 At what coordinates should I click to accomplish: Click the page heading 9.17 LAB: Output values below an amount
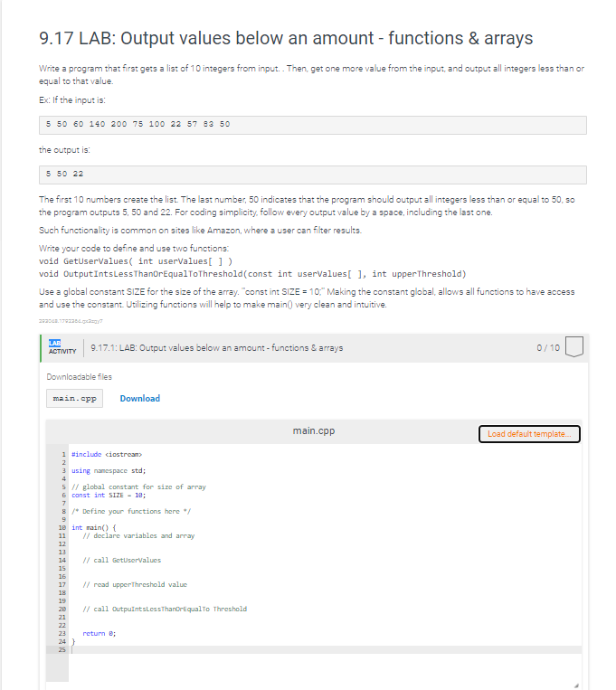tap(286, 38)
